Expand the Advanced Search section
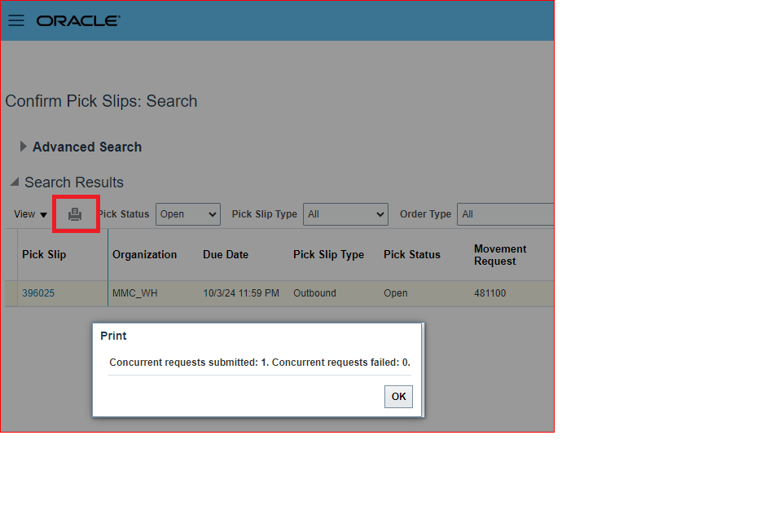The height and width of the screenshot is (532, 777). click(x=23, y=147)
